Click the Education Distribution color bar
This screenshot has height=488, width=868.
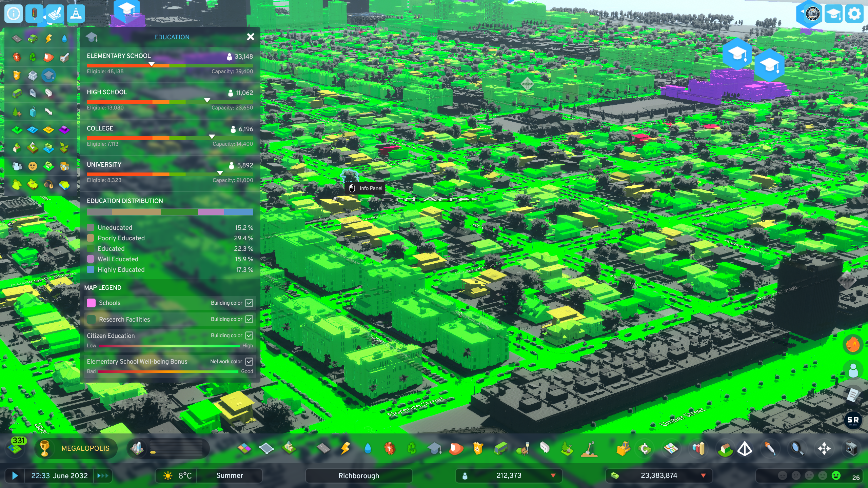point(170,212)
